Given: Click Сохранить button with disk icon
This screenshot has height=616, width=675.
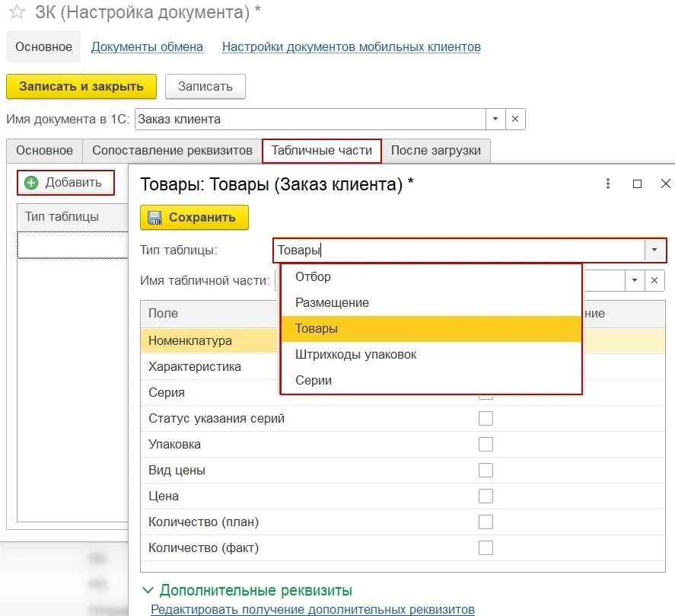Looking at the screenshot, I should pos(194,218).
